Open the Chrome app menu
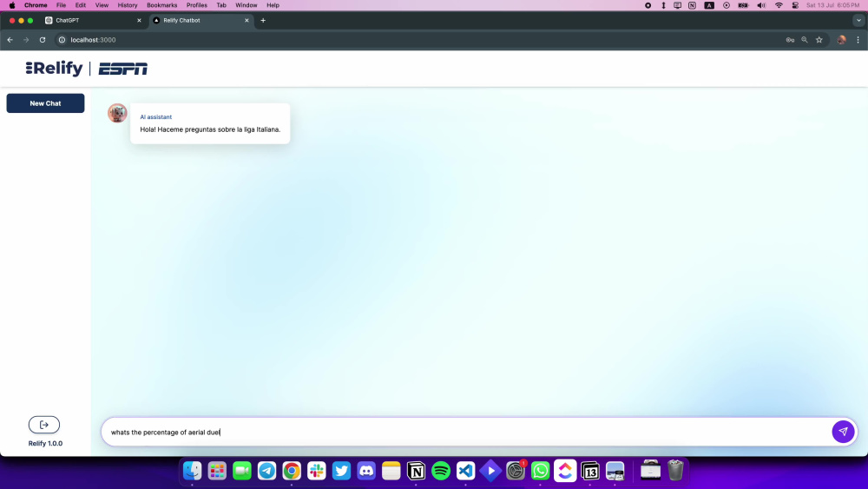 36,5
